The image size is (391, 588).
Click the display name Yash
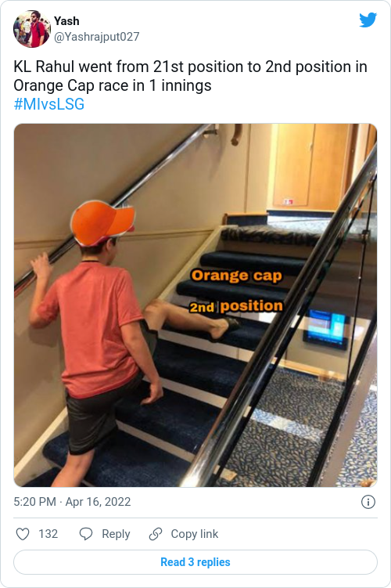click(66, 21)
